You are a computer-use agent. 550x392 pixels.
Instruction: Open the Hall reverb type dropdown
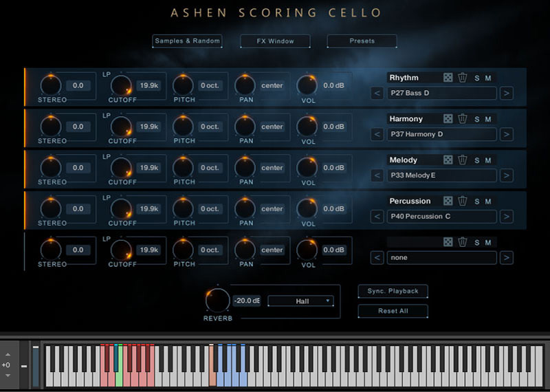pos(300,301)
